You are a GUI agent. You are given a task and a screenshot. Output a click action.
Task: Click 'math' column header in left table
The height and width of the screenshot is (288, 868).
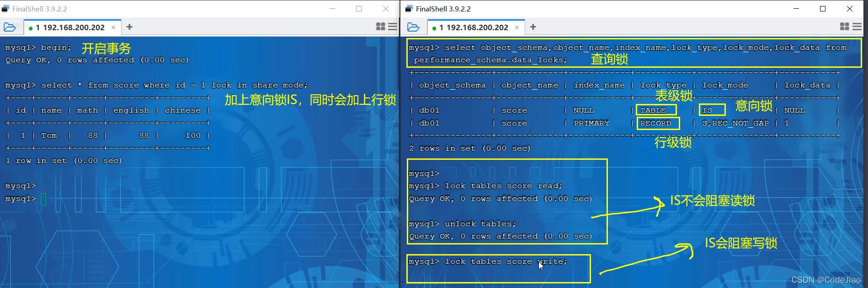[x=87, y=110]
